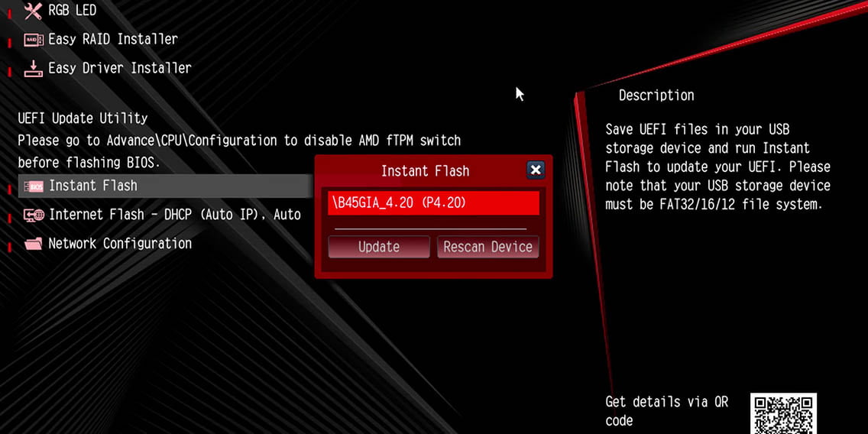Screen dimensions: 868x434
Task: Open the Network Configuration label
Action: pos(120,244)
